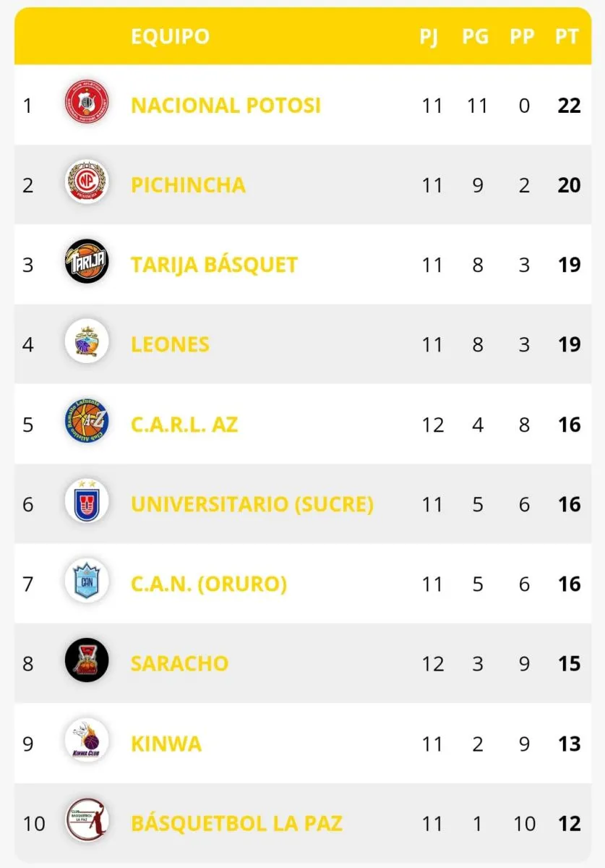
Task: Click the EQUIPO column header
Action: 170,37
